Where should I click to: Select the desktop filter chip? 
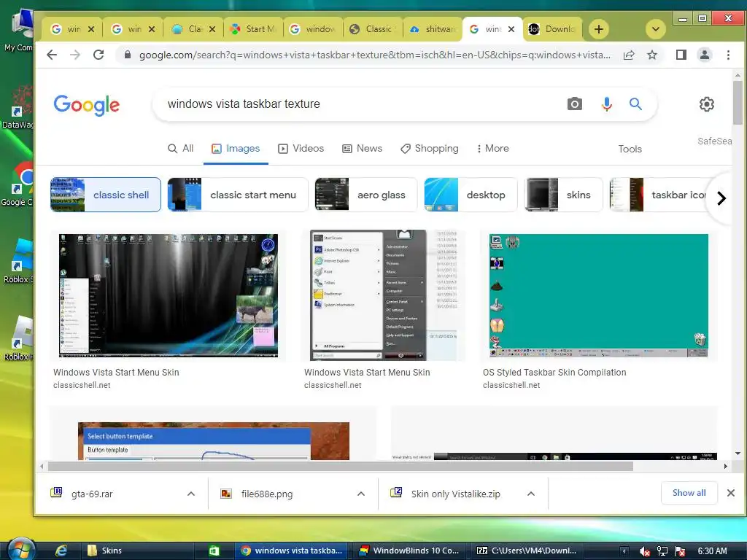(471, 195)
